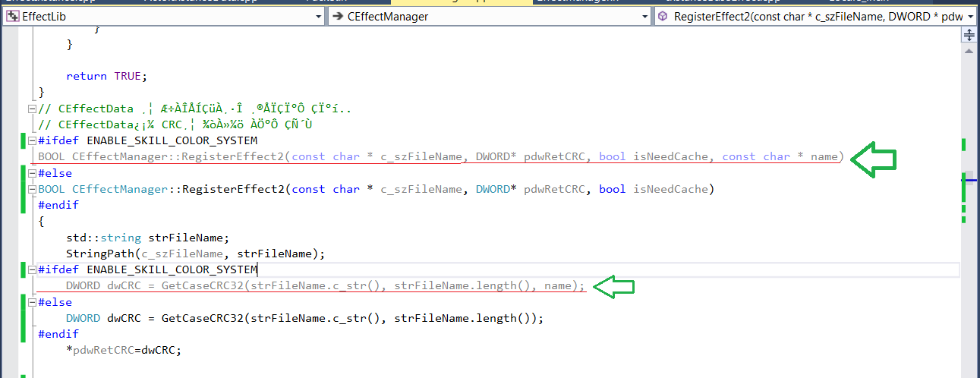Collapse the #else above the active BOOL RegisterEffect2 line

(x=32, y=173)
